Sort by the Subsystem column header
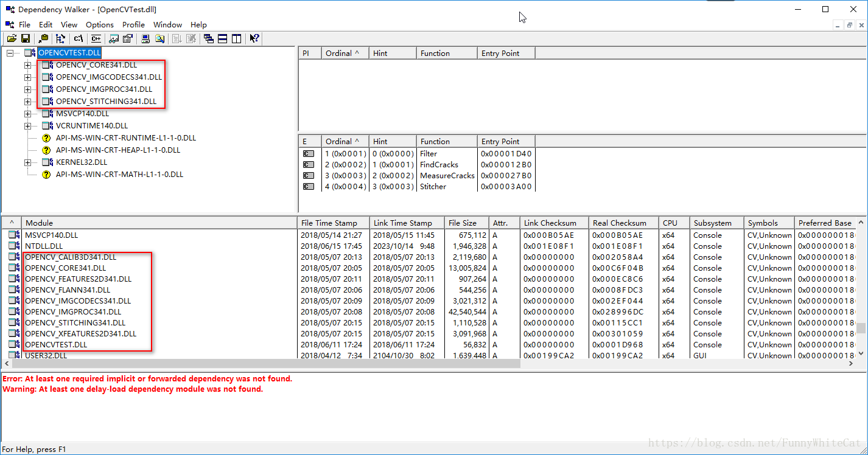The image size is (868, 455). (x=717, y=223)
